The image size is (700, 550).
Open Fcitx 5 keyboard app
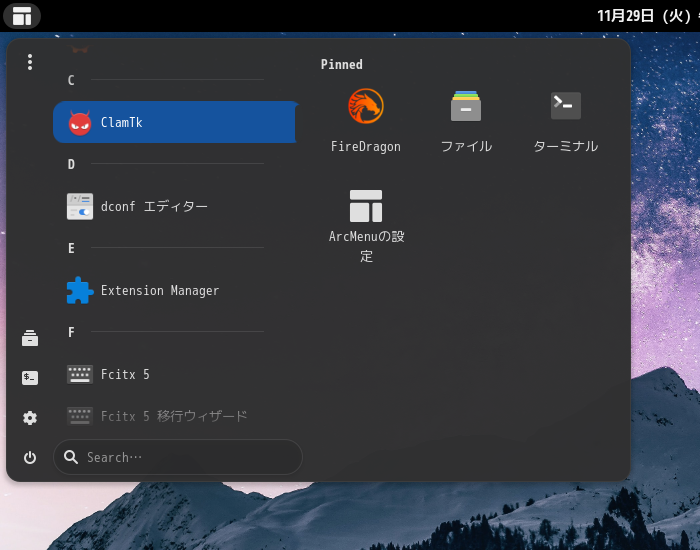point(176,374)
